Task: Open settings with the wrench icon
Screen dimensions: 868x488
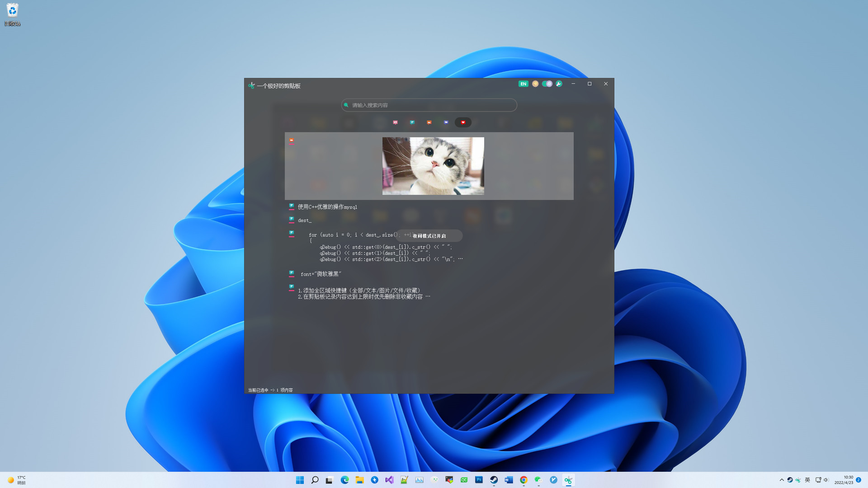Action: click(559, 84)
